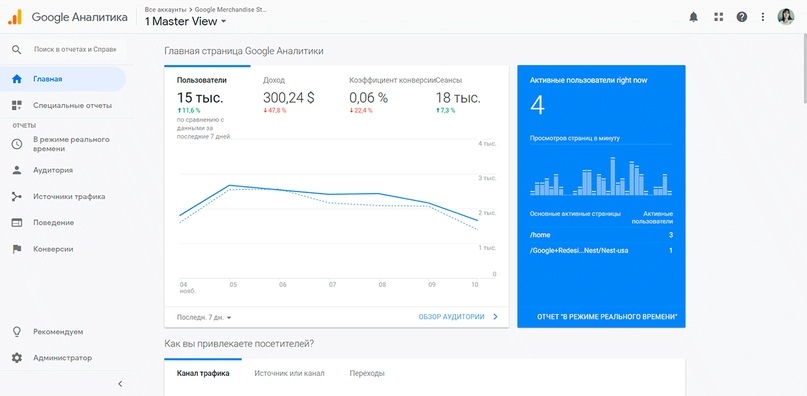Image resolution: width=807 pixels, height=396 pixels.
Task: Open ОБЗОР АУДИТОРИИ link
Action: (451, 317)
